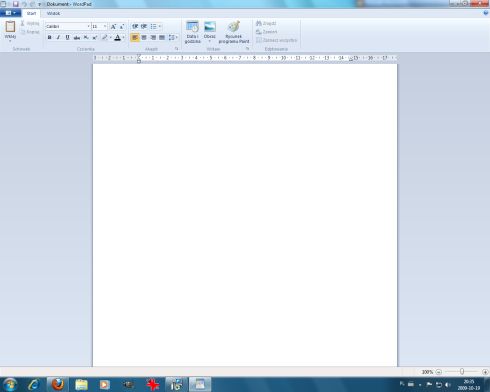The image size is (490, 392).
Task: Open Internet Explorer from taskbar
Action: coord(34,385)
